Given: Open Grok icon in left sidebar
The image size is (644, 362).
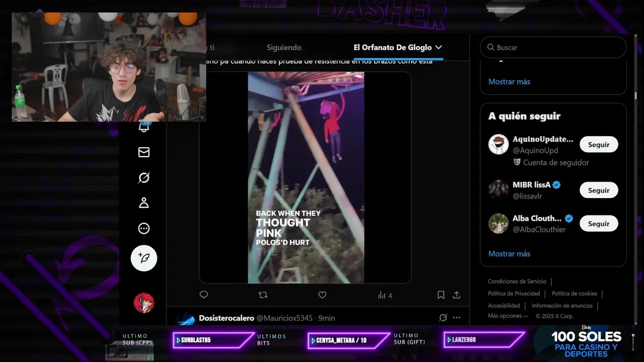Looking at the screenshot, I should [x=144, y=177].
